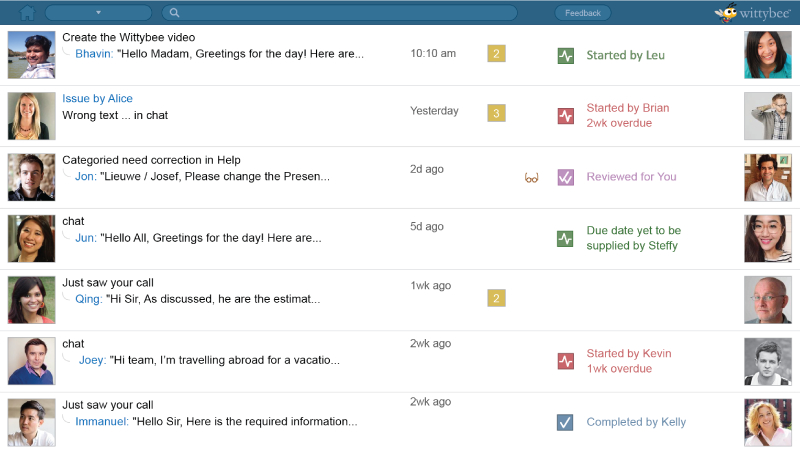Open the Categoried need correction in Help thread

pos(151,160)
